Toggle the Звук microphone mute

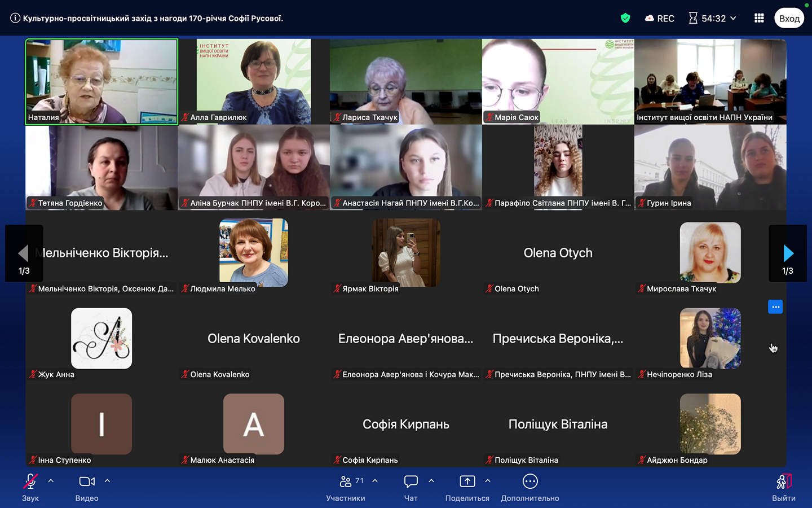[x=30, y=482]
